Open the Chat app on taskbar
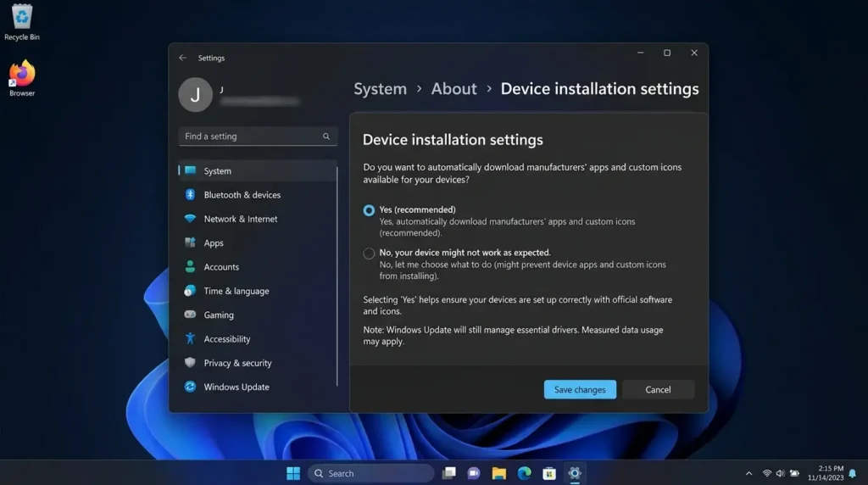Screen dimensions: 868x485 click(x=474, y=473)
